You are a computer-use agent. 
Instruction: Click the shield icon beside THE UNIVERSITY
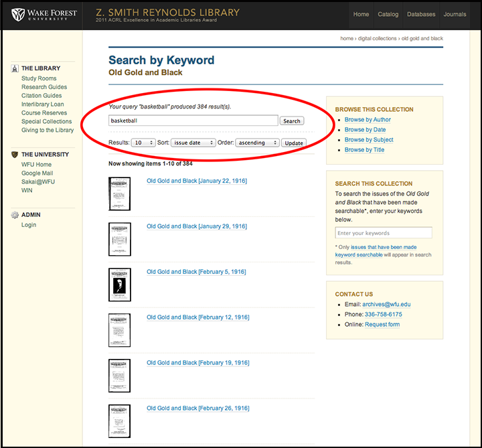click(x=15, y=154)
